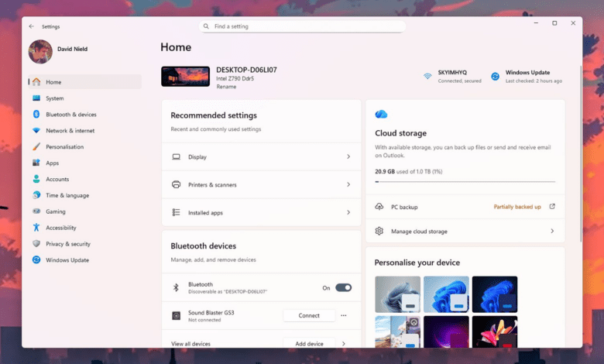
Task: Open Bluetooth & devices page
Action: (x=84, y=114)
